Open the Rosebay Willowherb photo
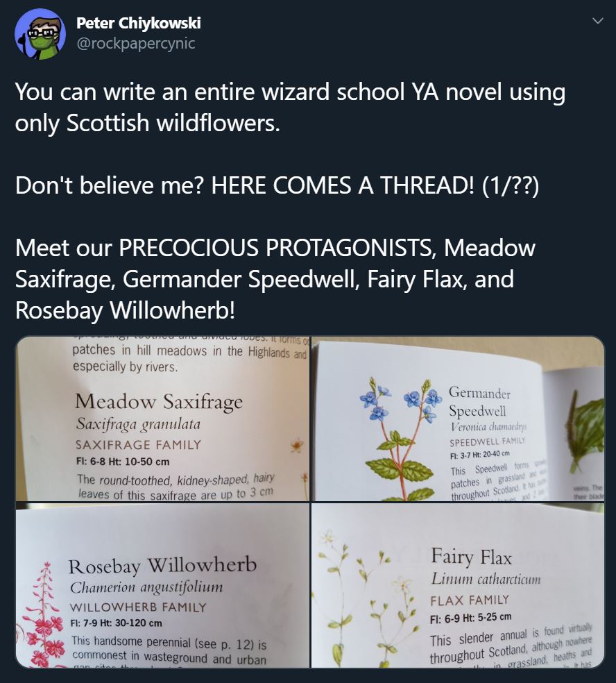The height and width of the screenshot is (683, 616). click(x=162, y=585)
